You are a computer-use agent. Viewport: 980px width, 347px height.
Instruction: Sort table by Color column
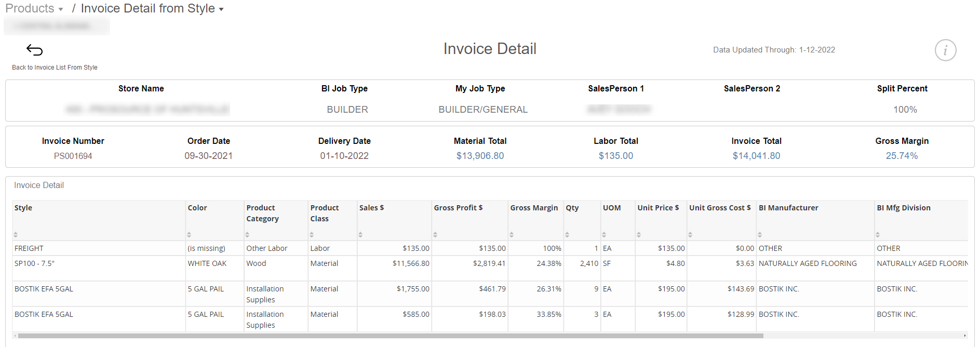coord(189,235)
